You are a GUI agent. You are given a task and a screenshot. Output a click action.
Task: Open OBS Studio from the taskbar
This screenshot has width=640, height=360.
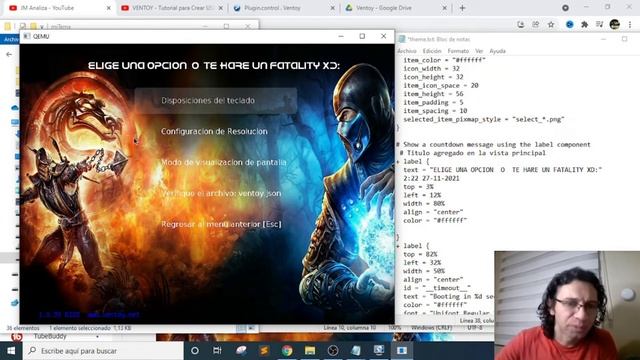[333, 351]
